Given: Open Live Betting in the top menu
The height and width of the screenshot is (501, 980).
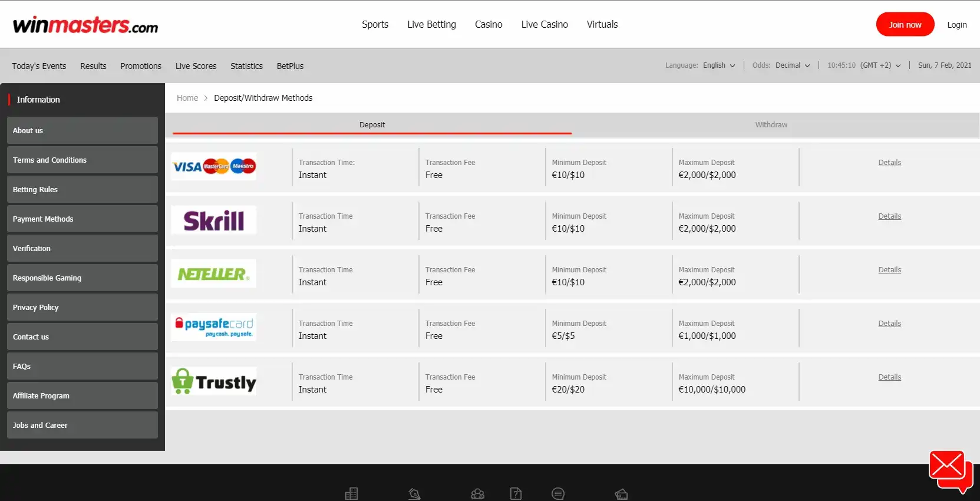Looking at the screenshot, I should coord(431,24).
